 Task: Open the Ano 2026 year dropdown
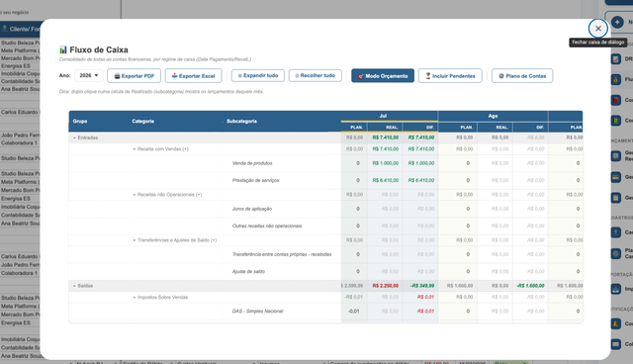[89, 75]
